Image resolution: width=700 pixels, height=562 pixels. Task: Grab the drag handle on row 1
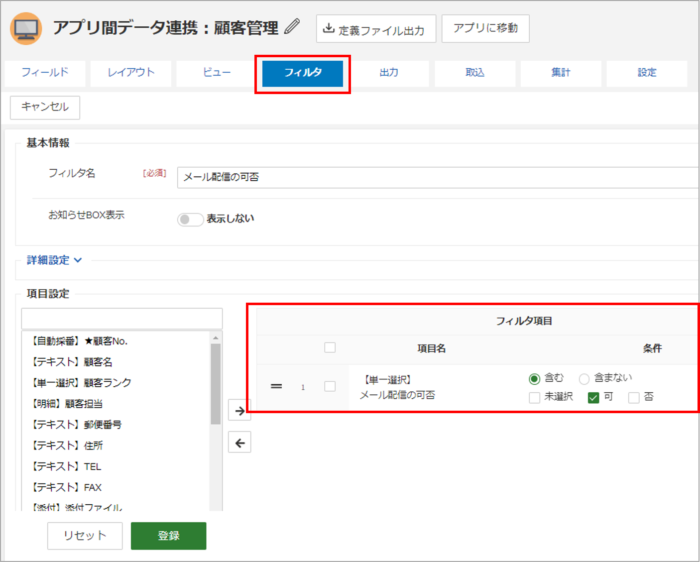tap(276, 386)
